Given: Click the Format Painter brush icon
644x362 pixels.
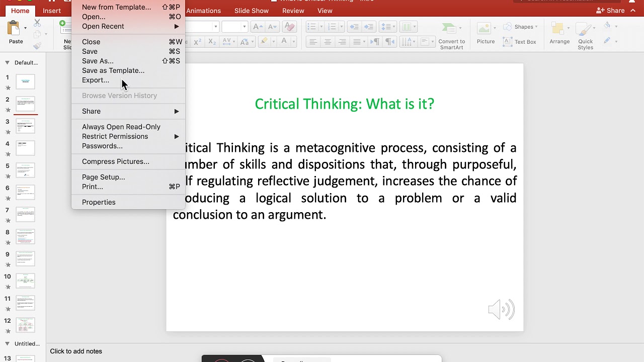Looking at the screenshot, I should pyautogui.click(x=37, y=46).
